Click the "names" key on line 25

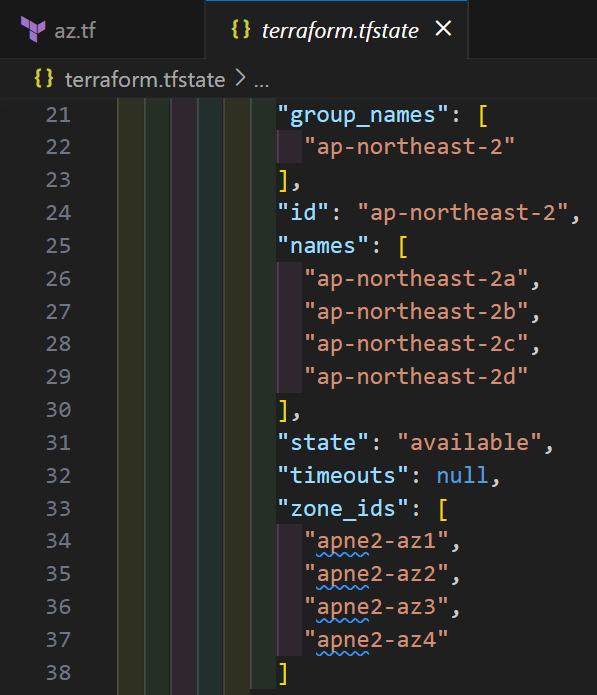(323, 246)
